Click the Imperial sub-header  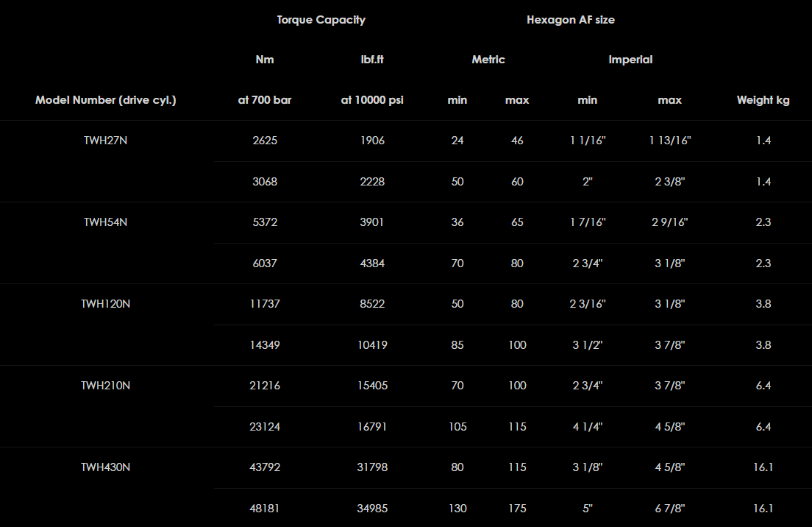point(630,60)
